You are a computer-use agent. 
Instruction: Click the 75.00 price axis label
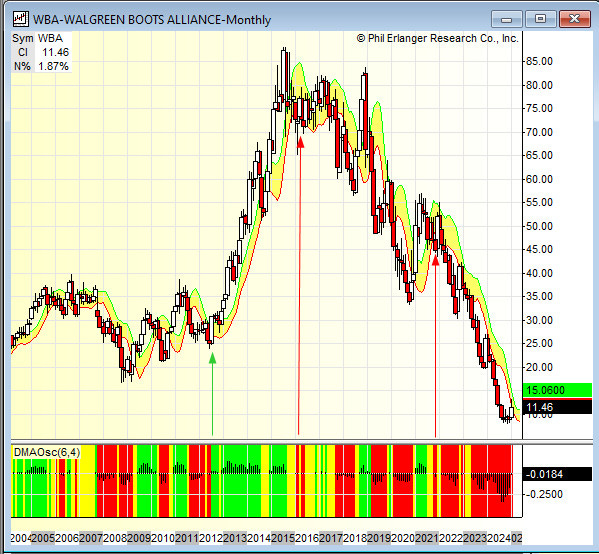point(539,108)
